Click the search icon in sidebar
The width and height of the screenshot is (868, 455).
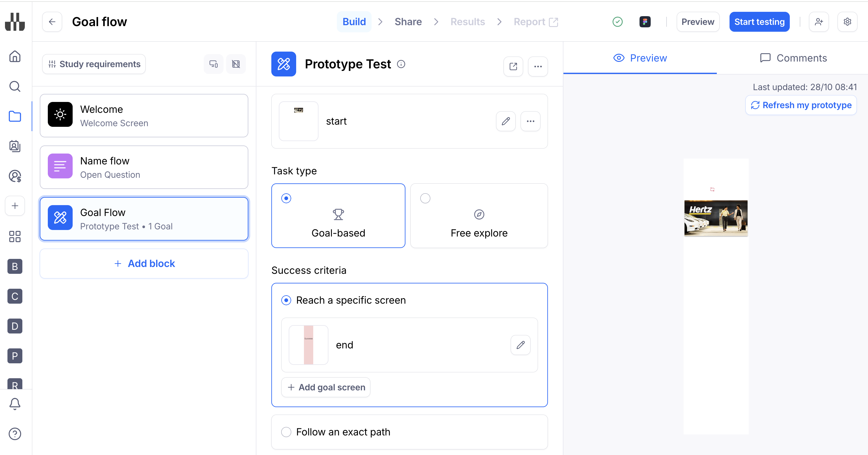tap(15, 86)
